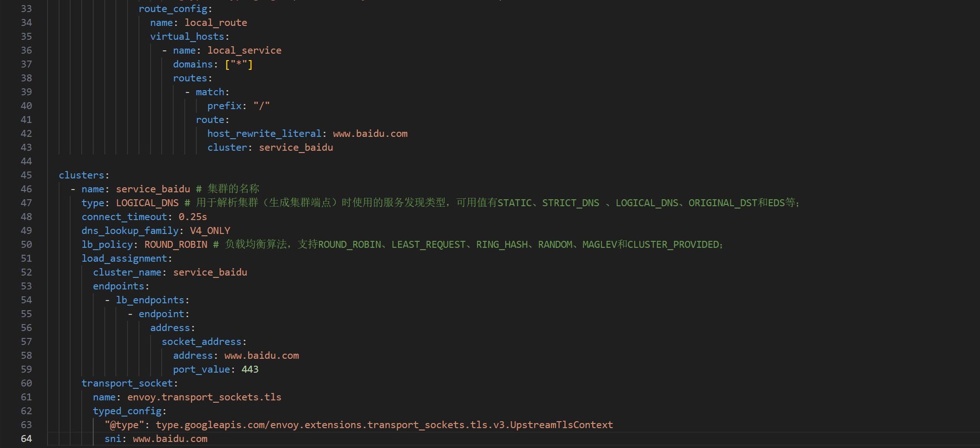
Task: Click the typed_config key
Action: click(x=127, y=411)
